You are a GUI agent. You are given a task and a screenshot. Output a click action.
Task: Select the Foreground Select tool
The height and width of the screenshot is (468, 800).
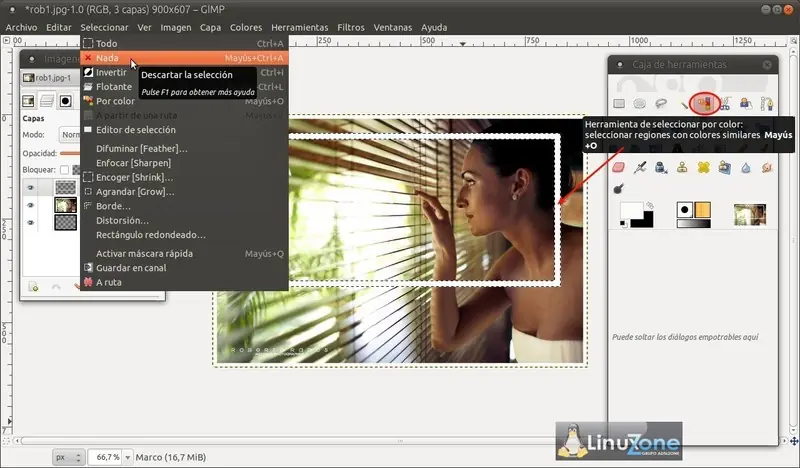click(746, 104)
